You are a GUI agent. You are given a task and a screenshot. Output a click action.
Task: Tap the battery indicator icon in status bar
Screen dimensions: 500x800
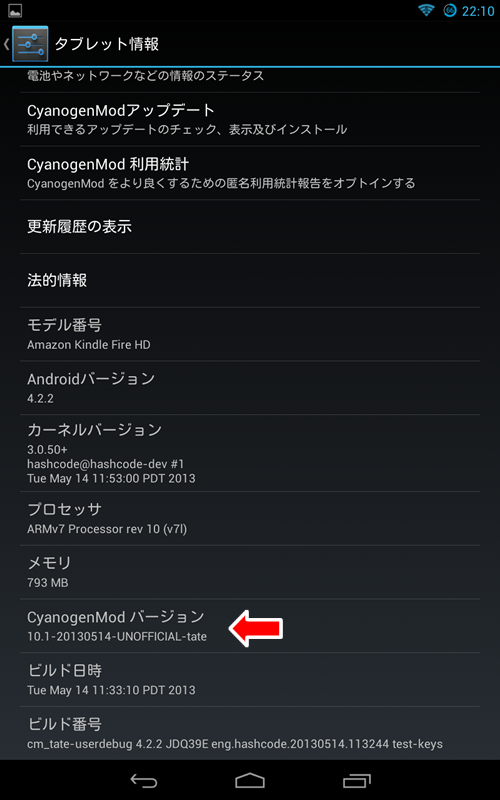tap(449, 10)
